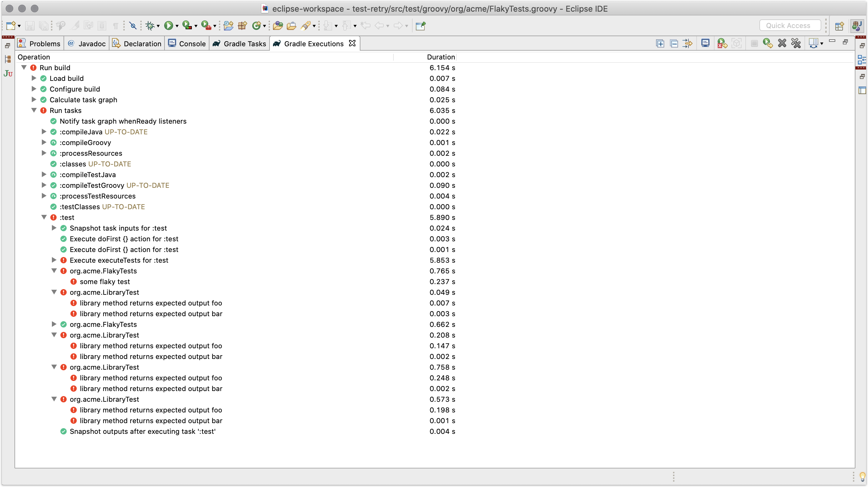Click the Rerun Failed Tests icon

click(x=722, y=43)
